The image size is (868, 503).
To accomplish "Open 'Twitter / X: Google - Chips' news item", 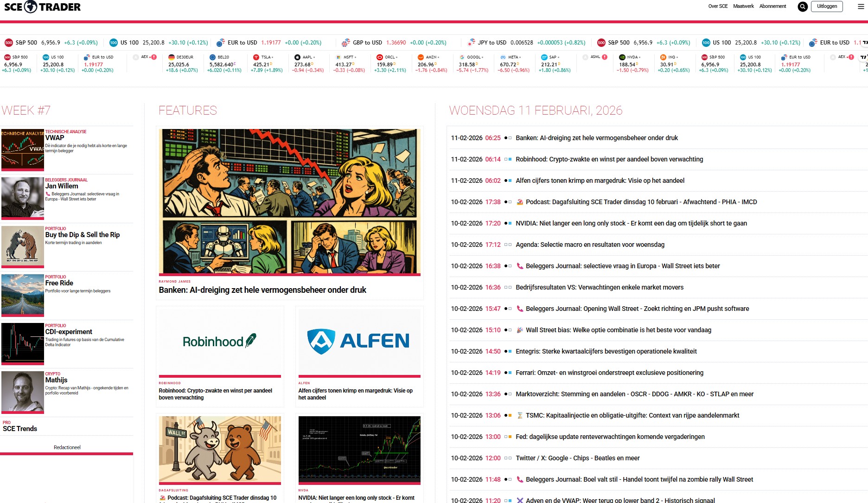I will pos(578,458).
